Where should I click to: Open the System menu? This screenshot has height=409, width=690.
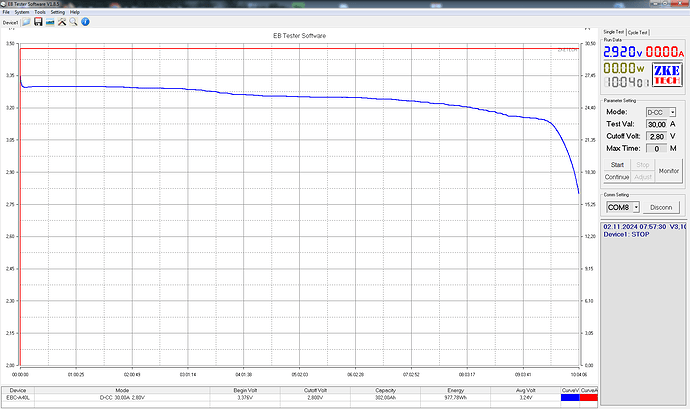pyautogui.click(x=22, y=12)
